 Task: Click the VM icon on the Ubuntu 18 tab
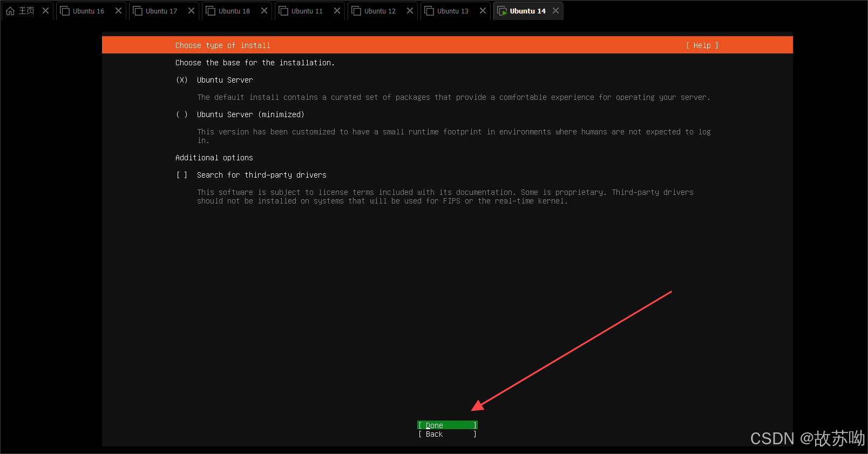point(211,11)
